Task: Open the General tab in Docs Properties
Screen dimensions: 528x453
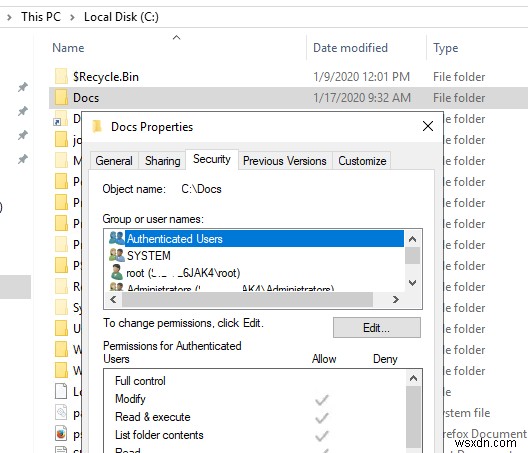Action: (x=114, y=161)
